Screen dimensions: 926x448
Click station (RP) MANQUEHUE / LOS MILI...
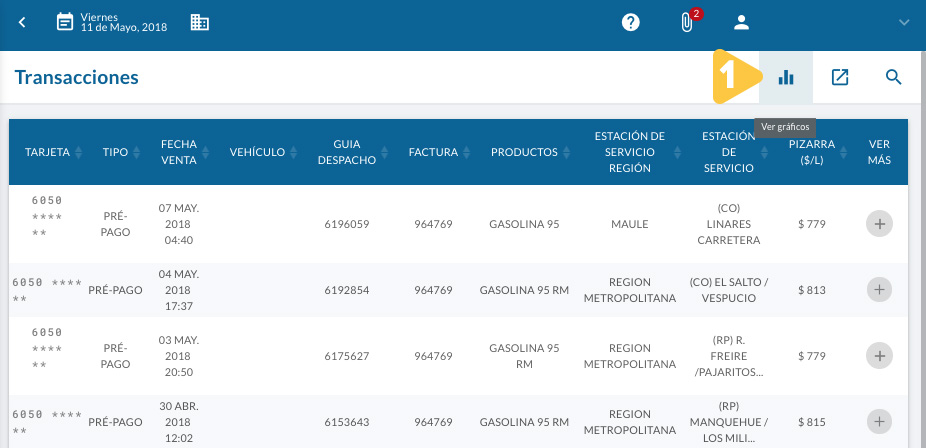click(729, 423)
